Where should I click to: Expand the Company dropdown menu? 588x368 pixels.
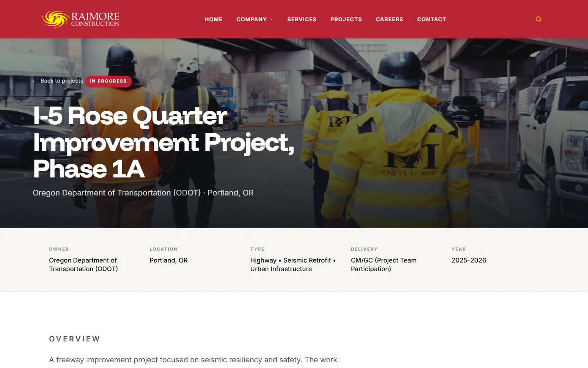pyautogui.click(x=255, y=19)
